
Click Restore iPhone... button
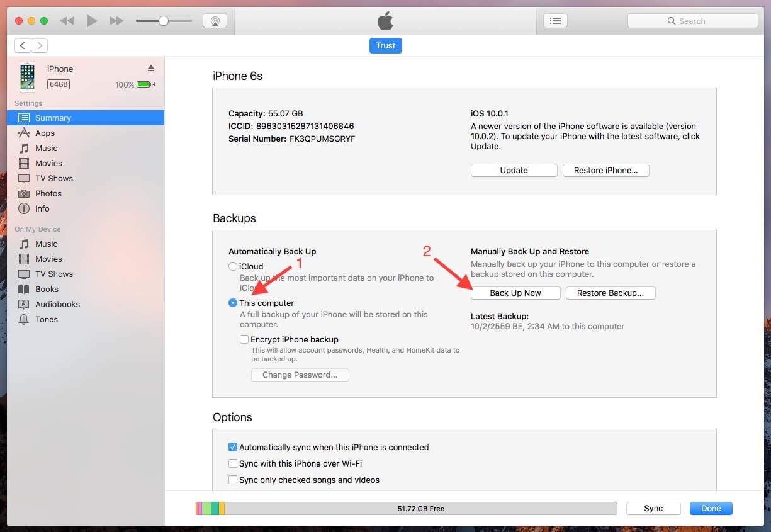[606, 170]
